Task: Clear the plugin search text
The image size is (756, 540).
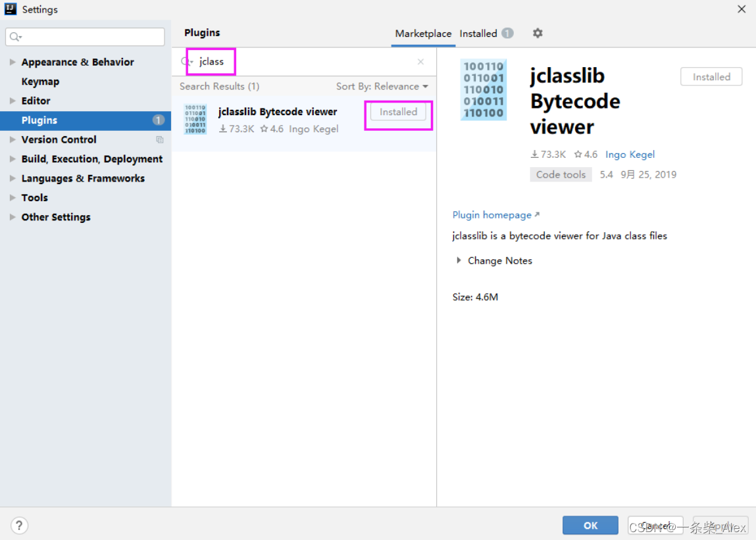Action: pyautogui.click(x=420, y=62)
